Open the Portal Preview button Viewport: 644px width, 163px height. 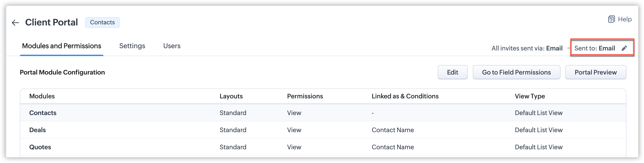tap(595, 72)
